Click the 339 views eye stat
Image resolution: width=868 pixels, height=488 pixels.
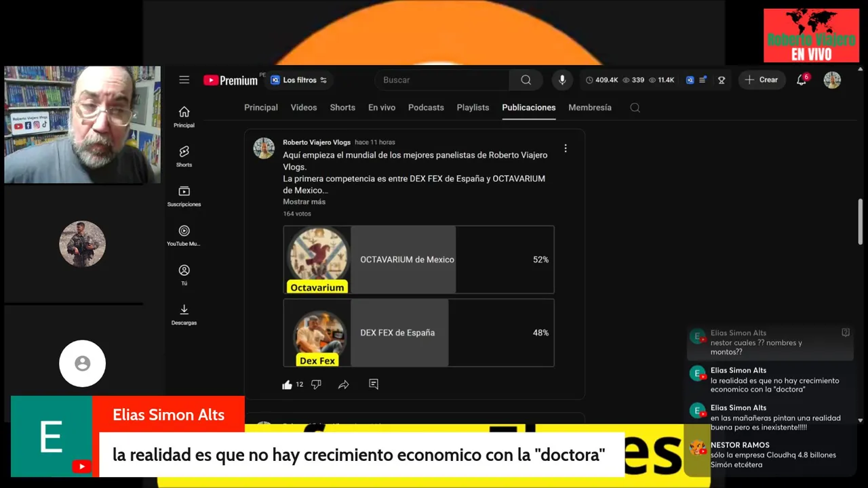(633, 80)
